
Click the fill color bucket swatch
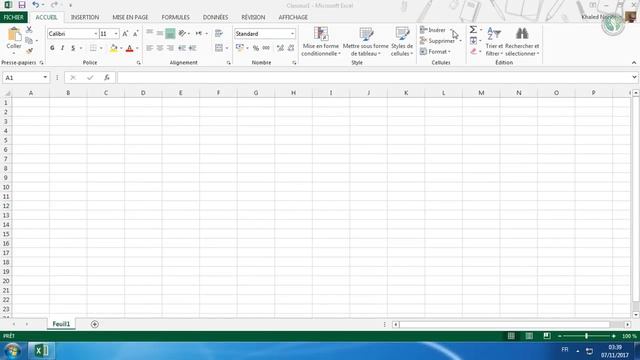(x=114, y=48)
